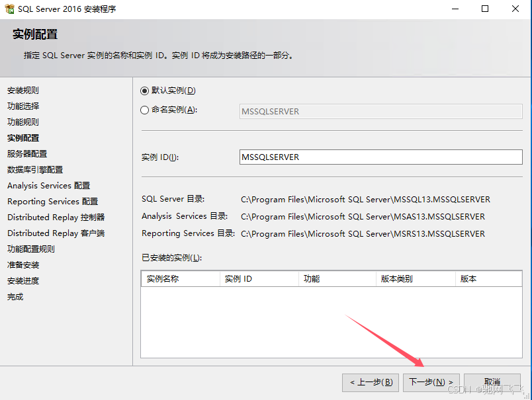Click the 版本类别 column header

click(416, 279)
